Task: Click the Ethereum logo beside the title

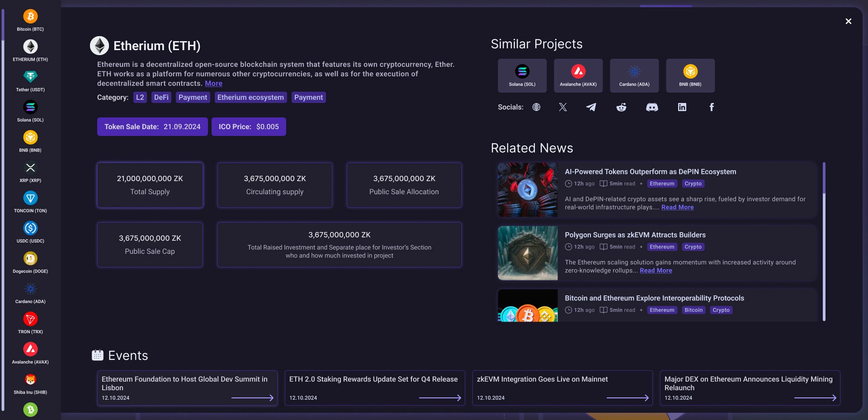Action: click(99, 46)
